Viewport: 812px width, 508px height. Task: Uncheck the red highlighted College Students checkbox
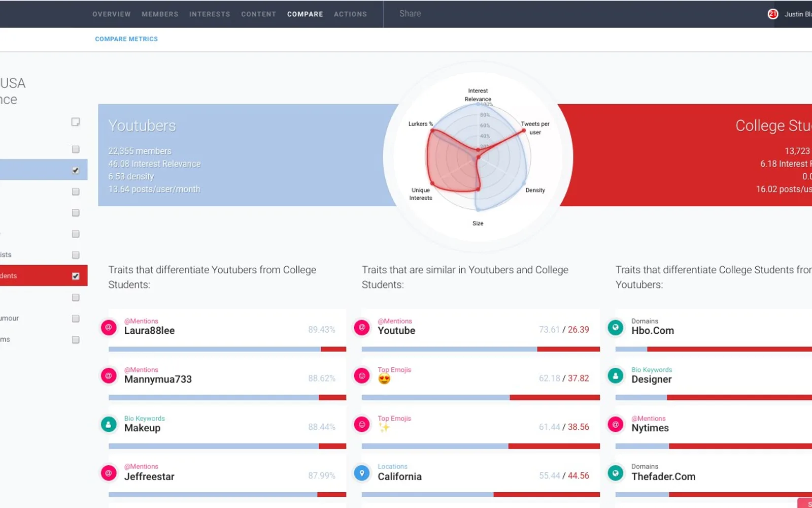point(76,276)
